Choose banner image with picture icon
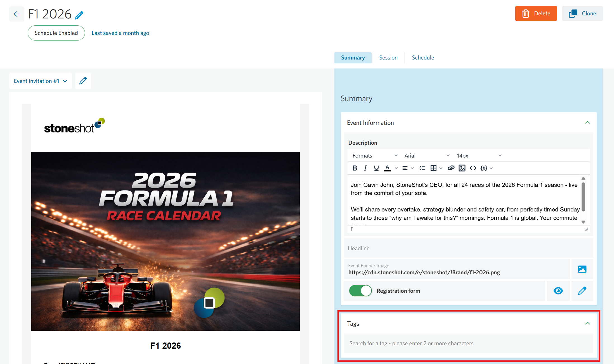Screen dimensions: 614x364 point(582,269)
